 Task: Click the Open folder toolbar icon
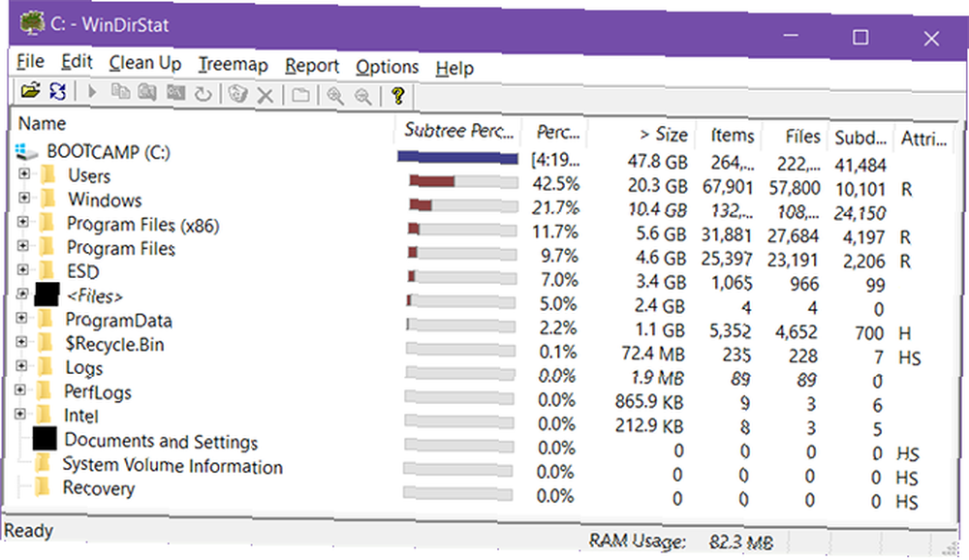[x=30, y=91]
